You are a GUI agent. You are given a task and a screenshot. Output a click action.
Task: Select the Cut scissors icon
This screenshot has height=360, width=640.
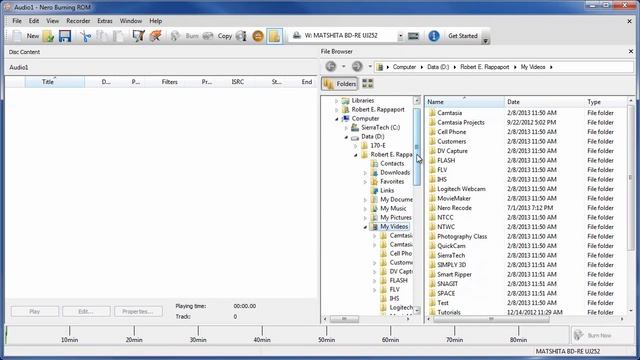85,36
